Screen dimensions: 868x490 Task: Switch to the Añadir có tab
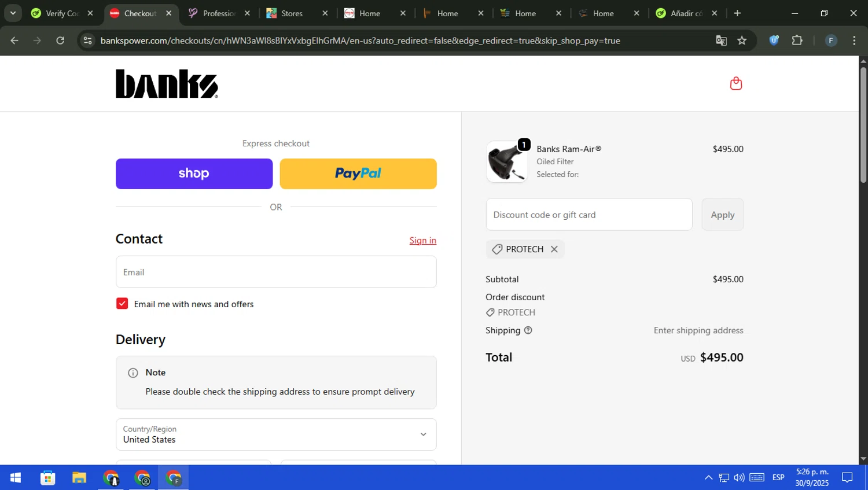tap(686, 13)
